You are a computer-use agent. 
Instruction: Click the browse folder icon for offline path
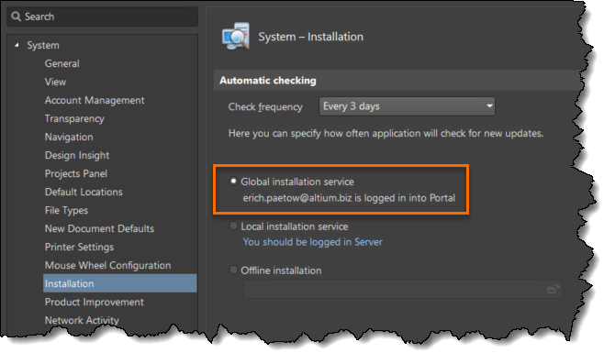(553, 289)
